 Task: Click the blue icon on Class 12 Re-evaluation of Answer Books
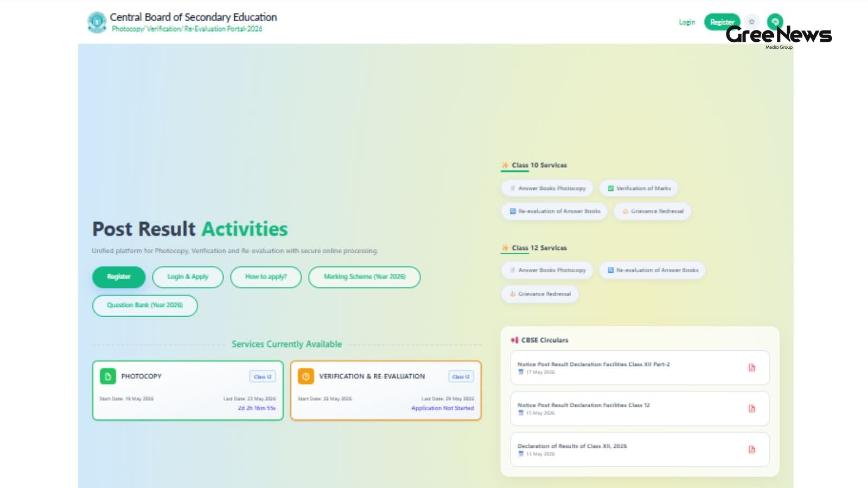click(x=611, y=270)
